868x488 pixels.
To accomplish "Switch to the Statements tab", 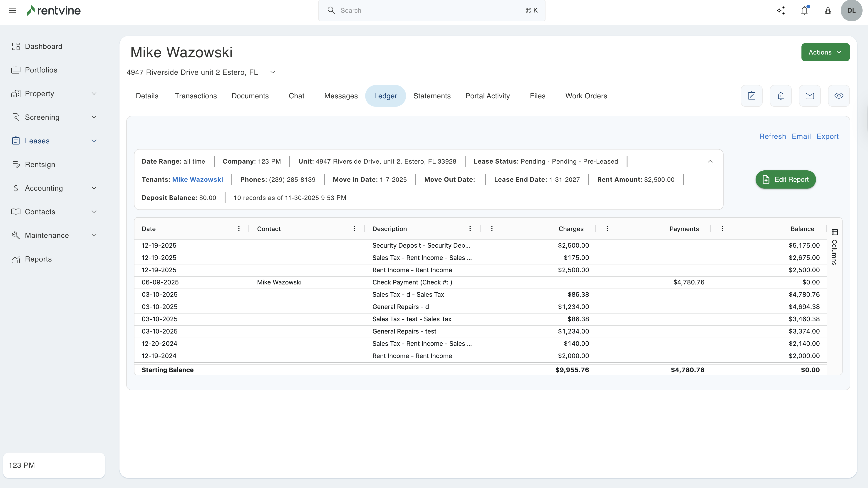I will pos(432,96).
